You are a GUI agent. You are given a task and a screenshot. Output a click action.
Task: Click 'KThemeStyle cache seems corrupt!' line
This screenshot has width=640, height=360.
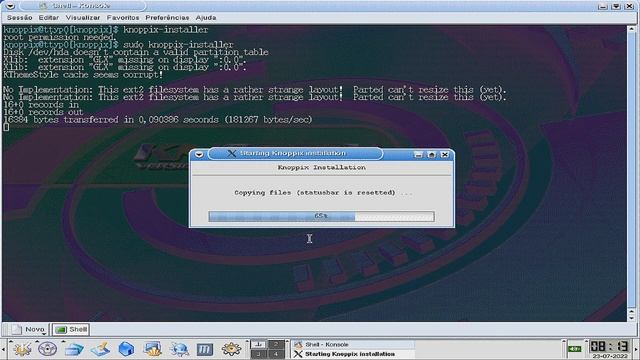pos(83,75)
